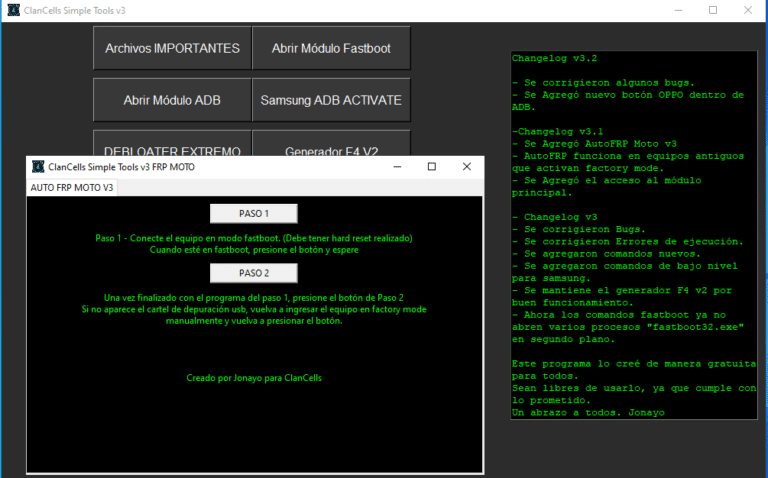Run PASO 1 in FRP MOTO window
The width and height of the screenshot is (768, 478).
click(x=254, y=214)
